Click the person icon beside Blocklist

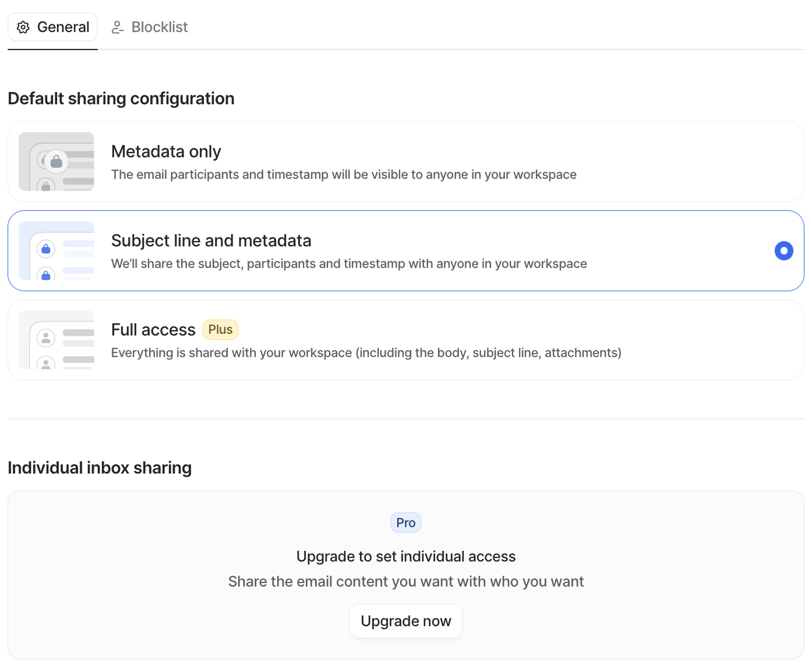117,27
